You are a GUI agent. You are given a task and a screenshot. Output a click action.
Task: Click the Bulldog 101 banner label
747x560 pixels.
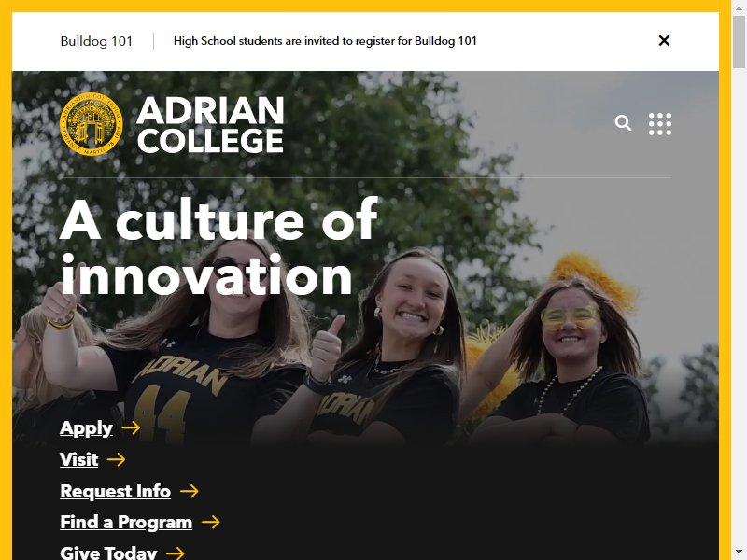coord(96,41)
